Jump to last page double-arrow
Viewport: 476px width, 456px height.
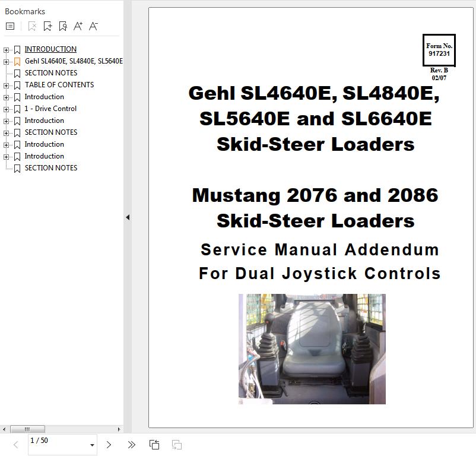click(x=131, y=445)
